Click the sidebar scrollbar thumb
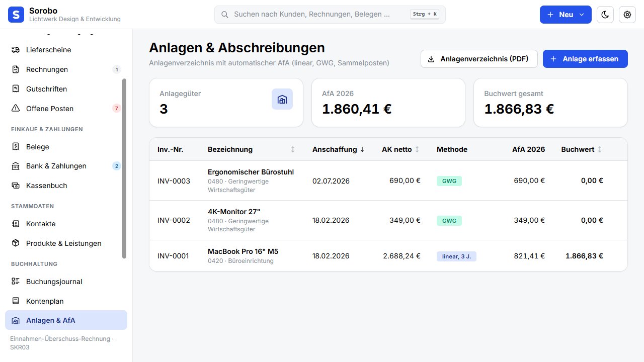 pos(124,168)
